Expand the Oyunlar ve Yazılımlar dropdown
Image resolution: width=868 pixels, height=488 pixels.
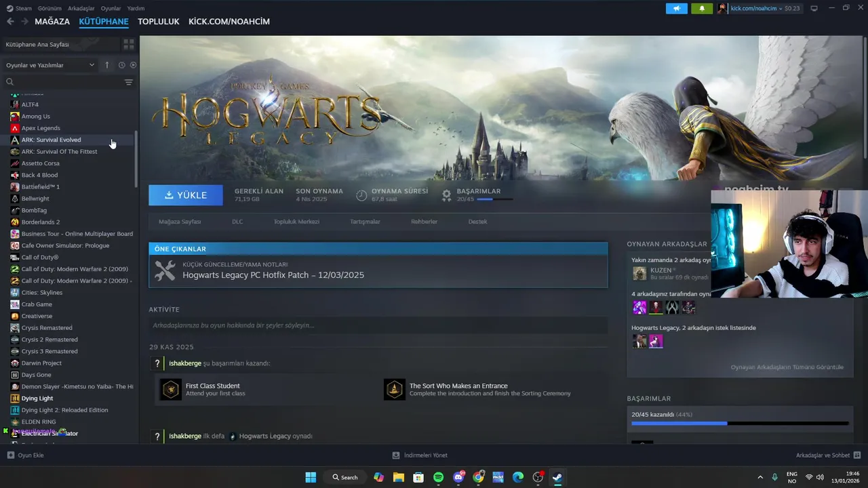[x=50, y=65]
